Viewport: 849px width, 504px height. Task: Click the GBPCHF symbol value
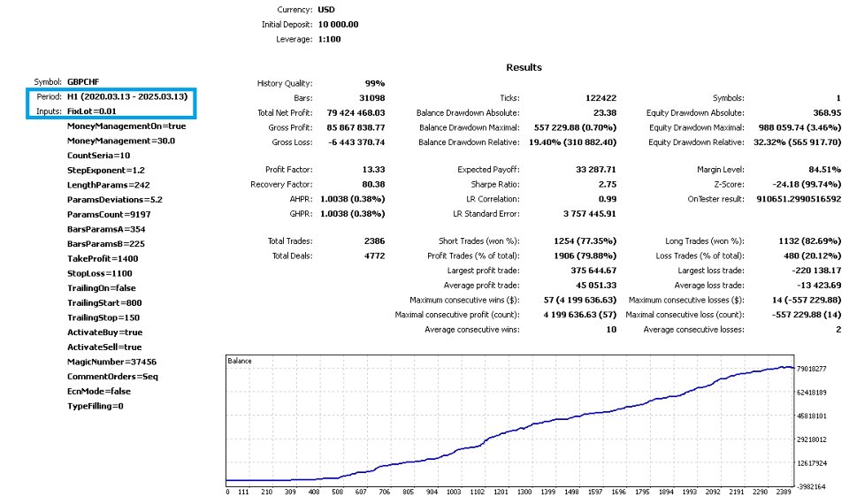pyautogui.click(x=83, y=81)
